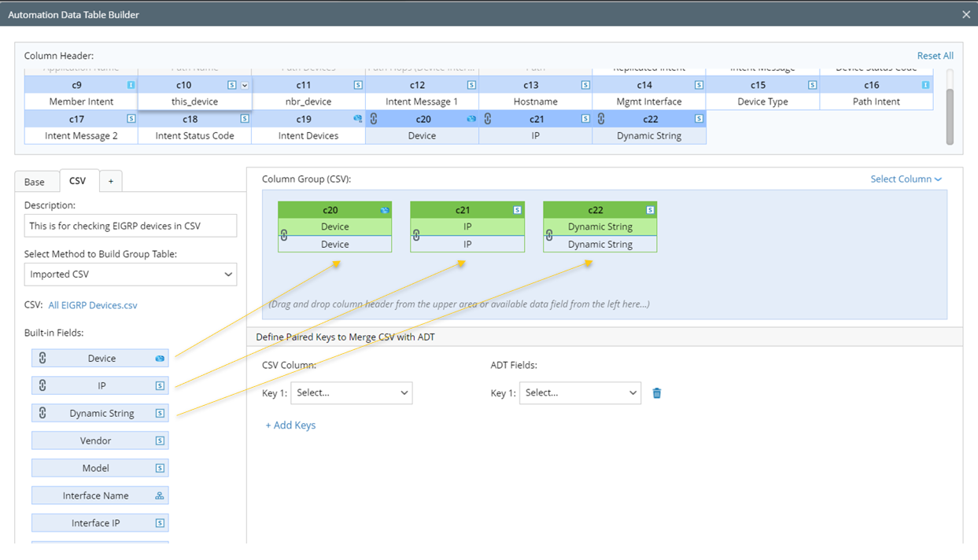The height and width of the screenshot is (560, 978).
Task: Select the Vendor built-in field
Action: [100, 440]
